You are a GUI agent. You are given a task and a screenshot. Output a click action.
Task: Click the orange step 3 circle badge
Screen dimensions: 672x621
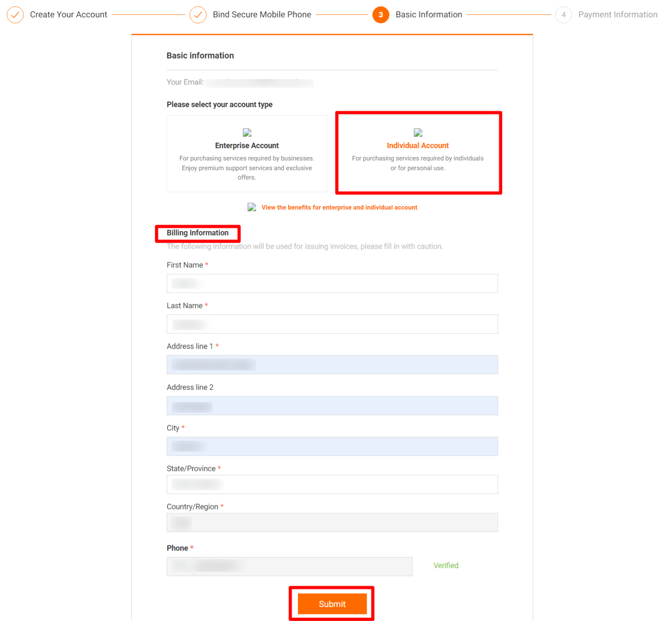click(381, 14)
